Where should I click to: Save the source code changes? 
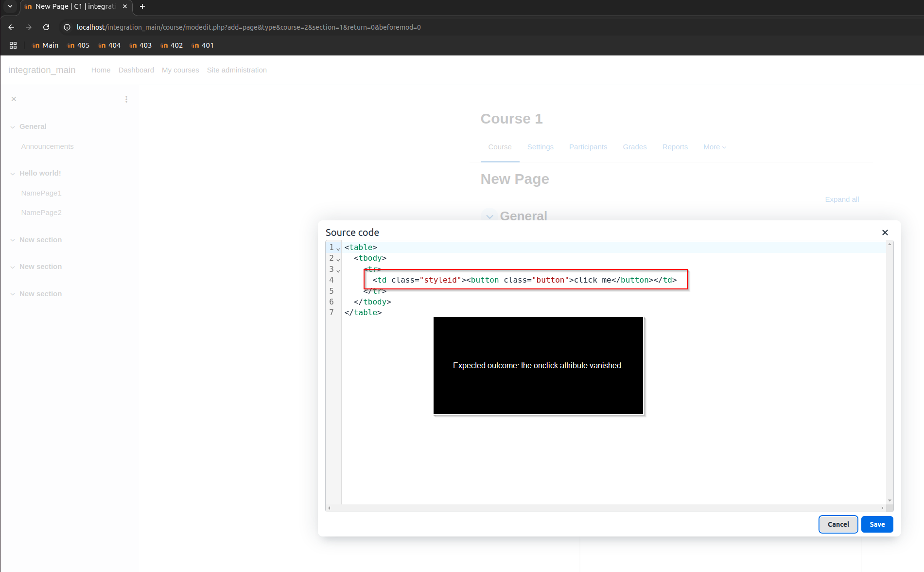pos(877,524)
